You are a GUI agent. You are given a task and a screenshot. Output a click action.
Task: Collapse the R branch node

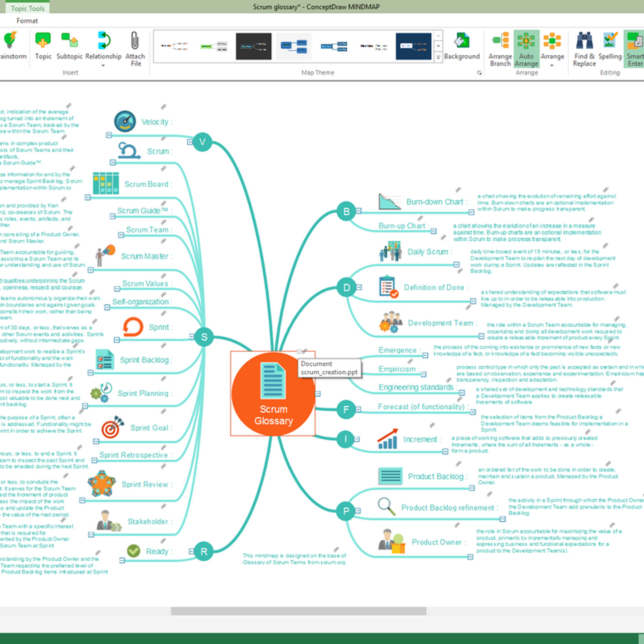pyautogui.click(x=192, y=551)
